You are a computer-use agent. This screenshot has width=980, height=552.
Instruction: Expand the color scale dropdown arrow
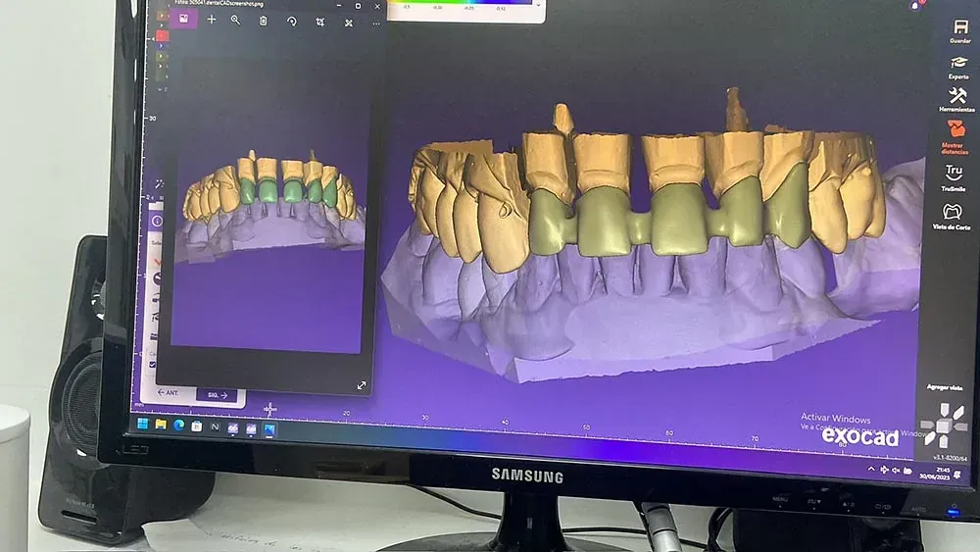click(538, 5)
